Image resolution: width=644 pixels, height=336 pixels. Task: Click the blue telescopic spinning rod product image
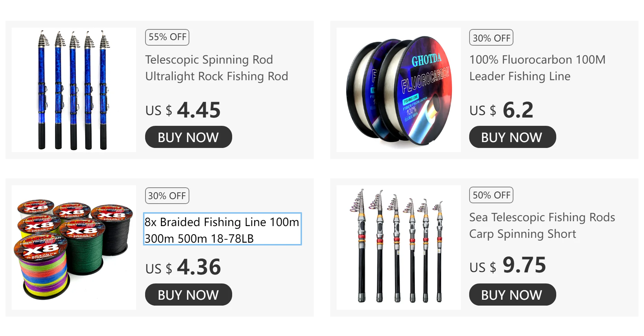coord(74,90)
